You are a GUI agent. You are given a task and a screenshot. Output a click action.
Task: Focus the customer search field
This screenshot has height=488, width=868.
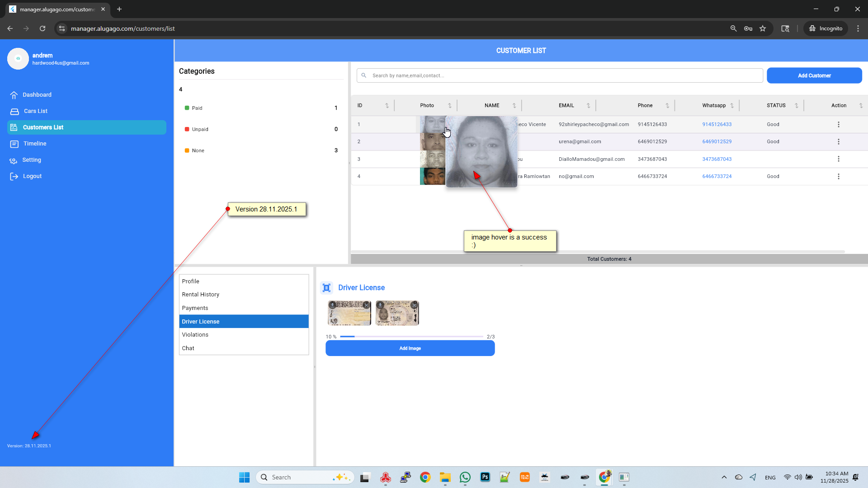(561, 75)
